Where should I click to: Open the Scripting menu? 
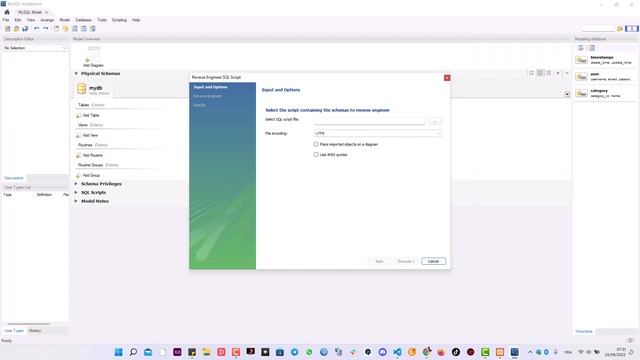tap(119, 20)
